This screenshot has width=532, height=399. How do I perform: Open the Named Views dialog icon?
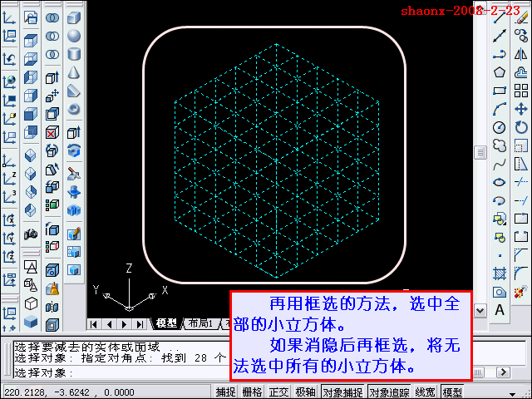coord(31,17)
